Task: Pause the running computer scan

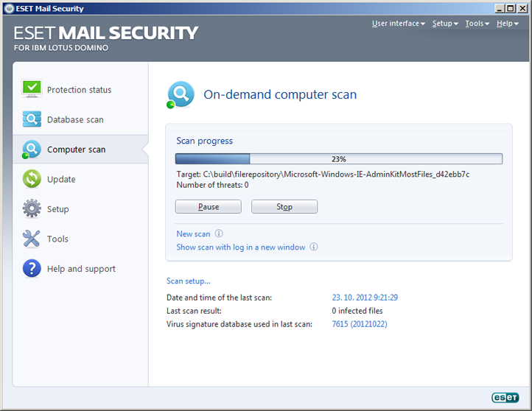Action: [208, 207]
